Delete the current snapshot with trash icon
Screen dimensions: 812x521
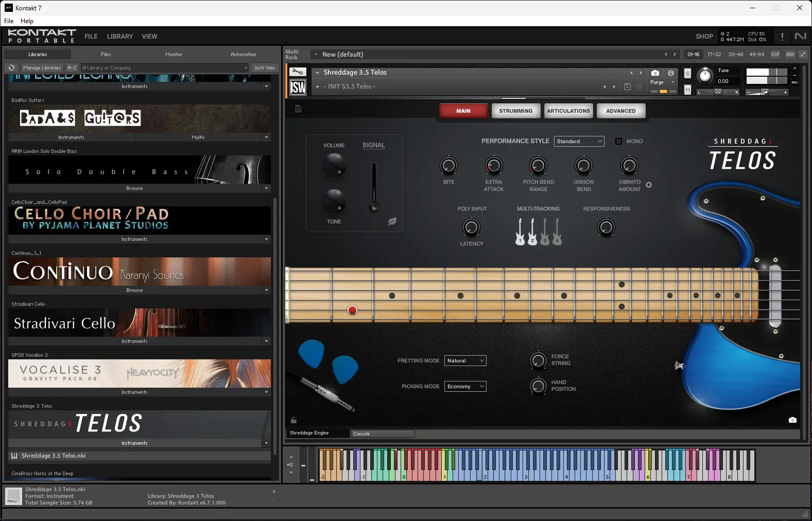pos(639,86)
